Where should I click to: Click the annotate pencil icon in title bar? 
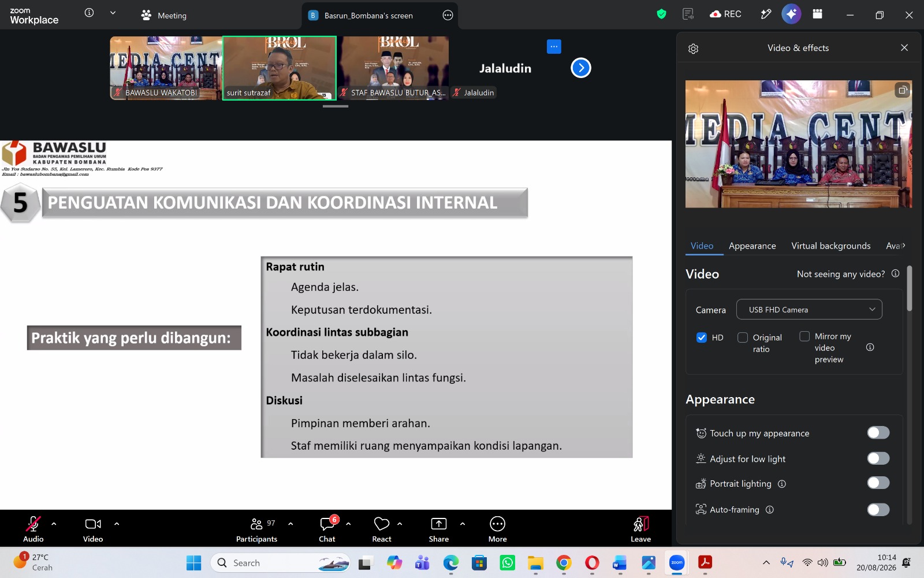tap(766, 14)
